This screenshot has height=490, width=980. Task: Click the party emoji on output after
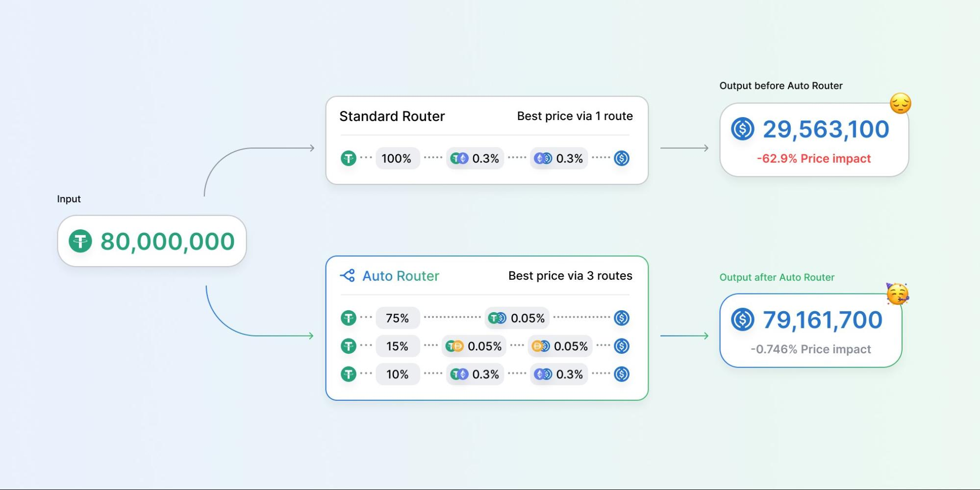(898, 294)
